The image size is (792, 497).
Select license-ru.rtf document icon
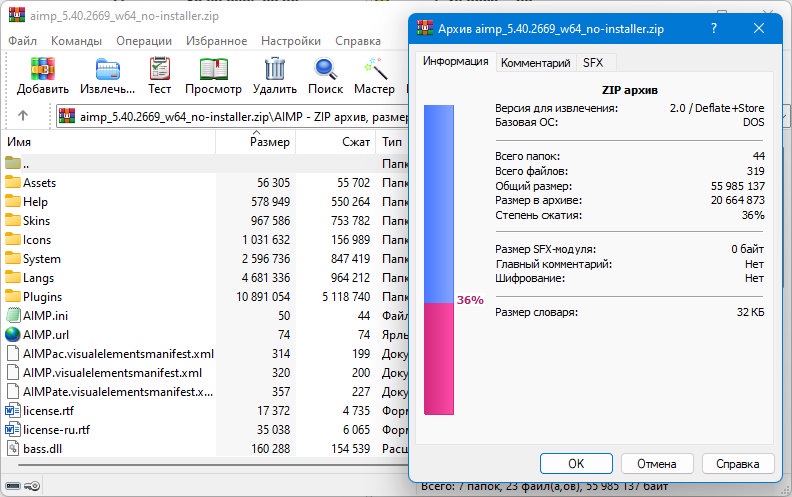(x=13, y=430)
